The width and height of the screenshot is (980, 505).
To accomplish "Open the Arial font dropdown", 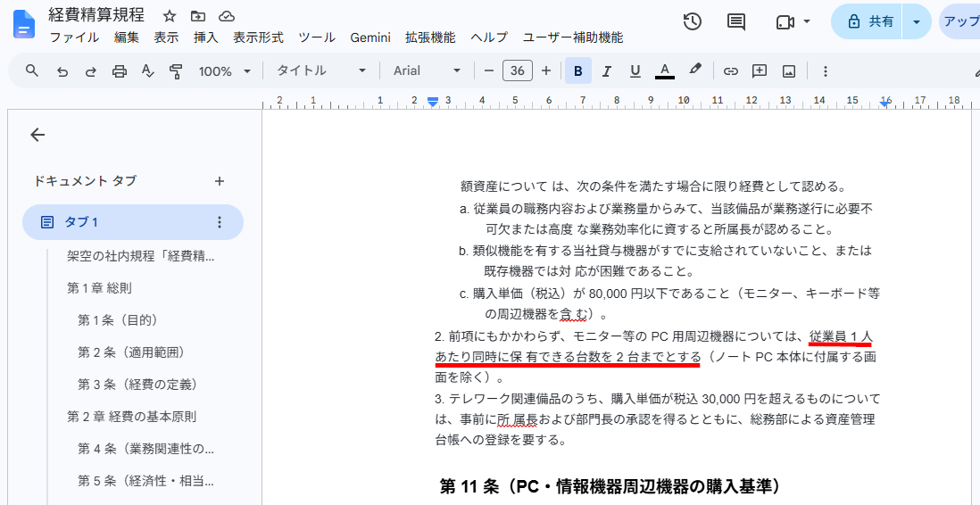I will (427, 70).
